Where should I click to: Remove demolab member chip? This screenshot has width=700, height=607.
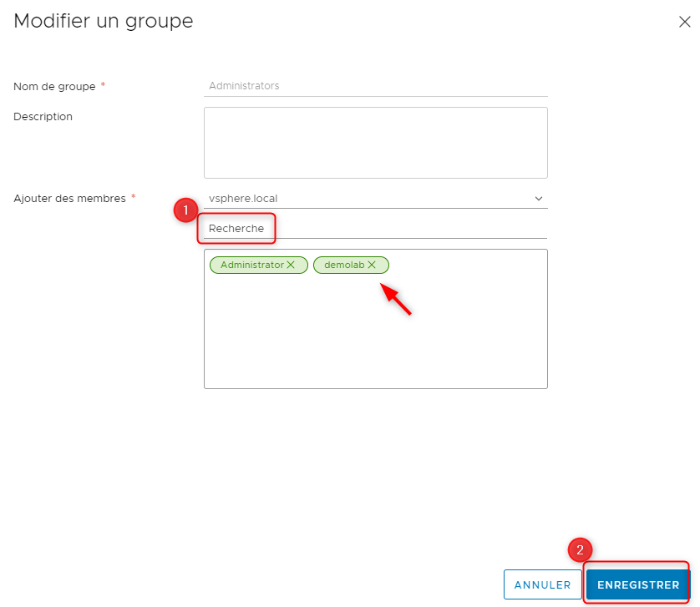pos(372,265)
